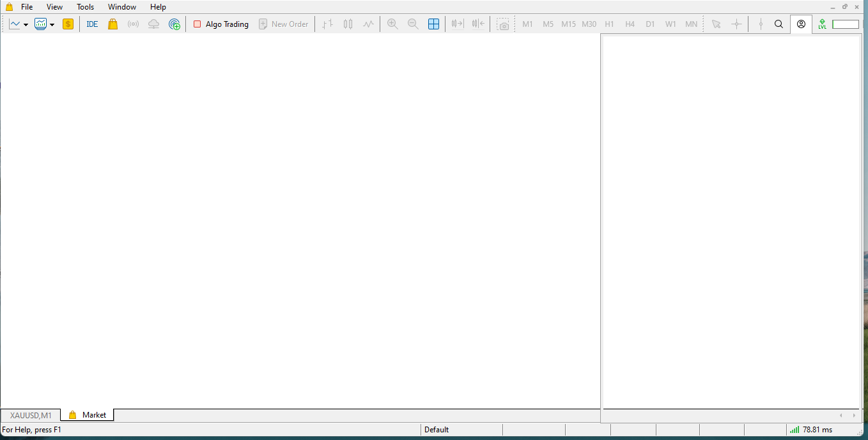The height and width of the screenshot is (440, 868).
Task: Click the New Order button
Action: pyautogui.click(x=283, y=24)
